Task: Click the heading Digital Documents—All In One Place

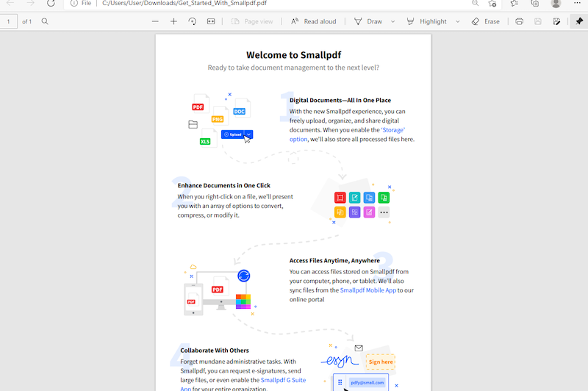Action: click(x=340, y=101)
